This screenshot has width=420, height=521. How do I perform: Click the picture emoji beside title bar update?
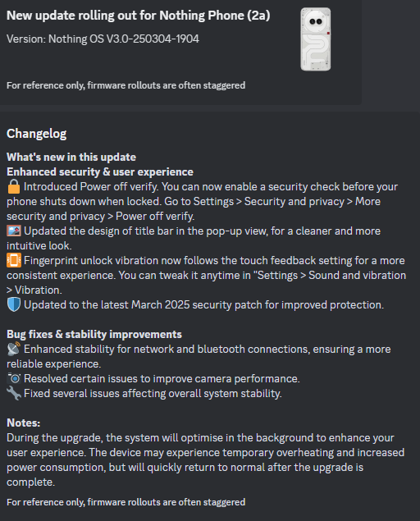click(x=14, y=231)
